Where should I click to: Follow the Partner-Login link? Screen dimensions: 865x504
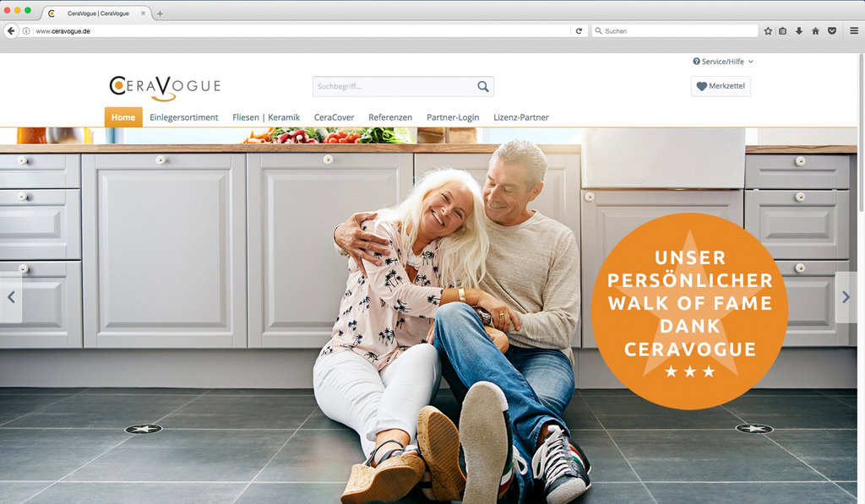(453, 117)
